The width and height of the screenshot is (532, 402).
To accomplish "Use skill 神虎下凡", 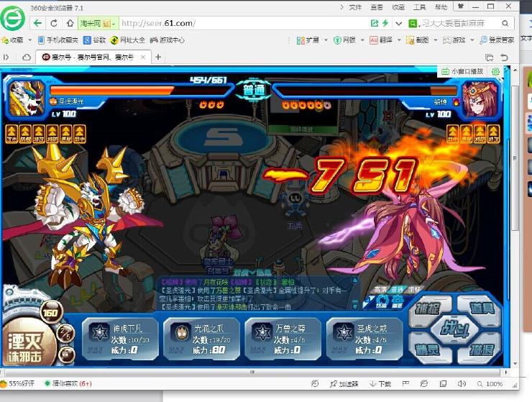I will click(x=120, y=339).
